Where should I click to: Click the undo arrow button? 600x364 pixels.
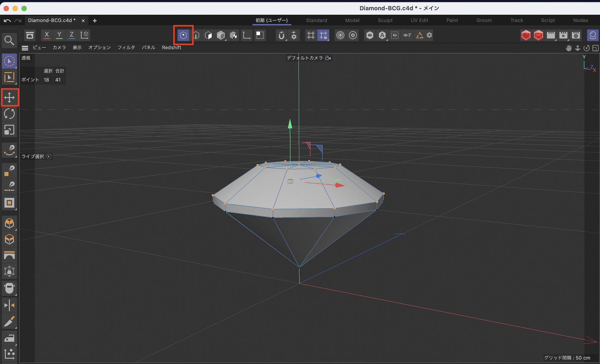[7, 21]
